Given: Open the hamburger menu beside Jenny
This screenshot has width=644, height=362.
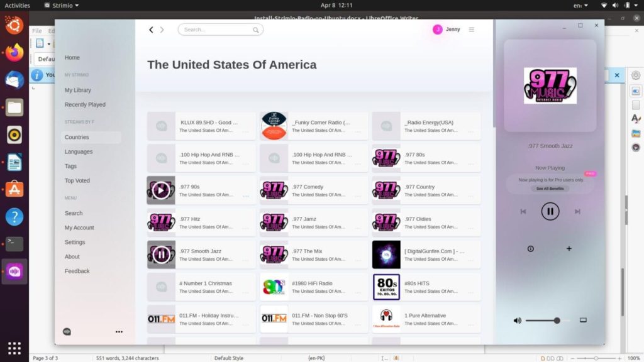Looking at the screenshot, I should click(x=472, y=30).
